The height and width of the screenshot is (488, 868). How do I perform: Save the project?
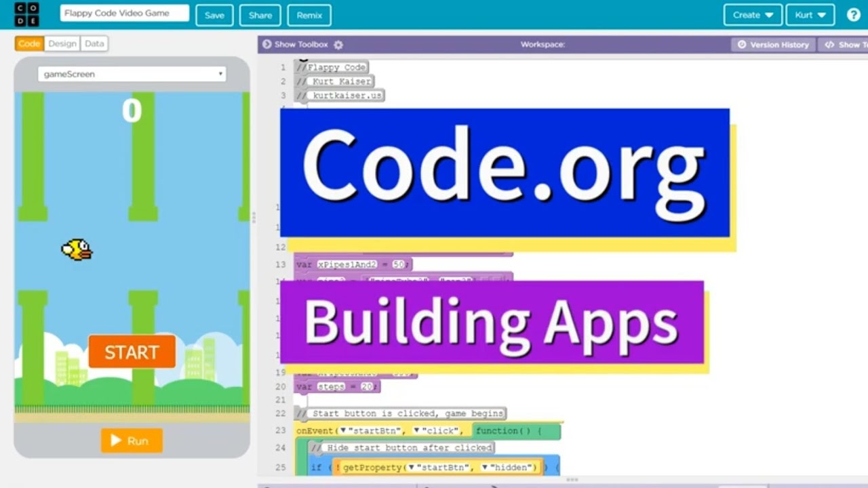[x=214, y=15]
